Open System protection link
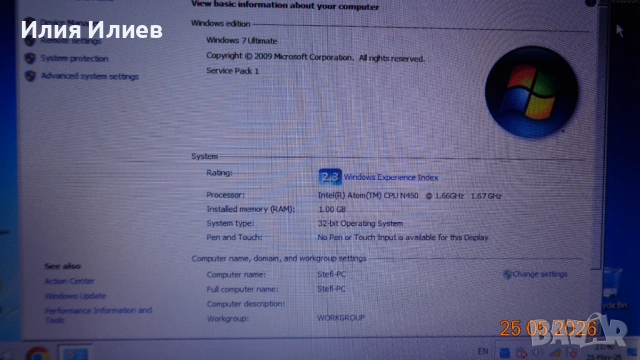The width and height of the screenshot is (640, 360). click(74, 58)
